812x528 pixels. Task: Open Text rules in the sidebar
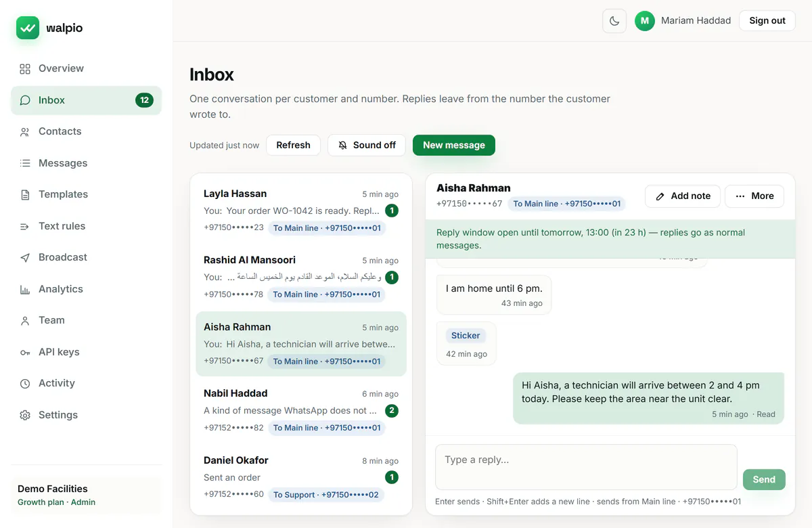[87, 226]
